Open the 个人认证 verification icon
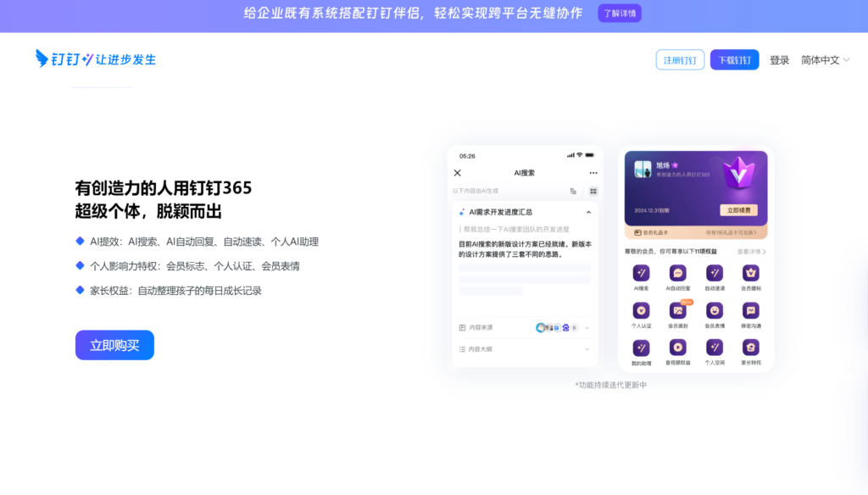Image resolution: width=868 pixels, height=495 pixels. pos(642,310)
